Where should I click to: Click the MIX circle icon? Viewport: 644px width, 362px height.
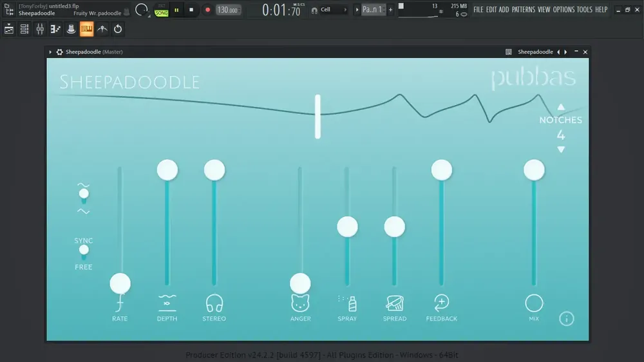point(534,303)
